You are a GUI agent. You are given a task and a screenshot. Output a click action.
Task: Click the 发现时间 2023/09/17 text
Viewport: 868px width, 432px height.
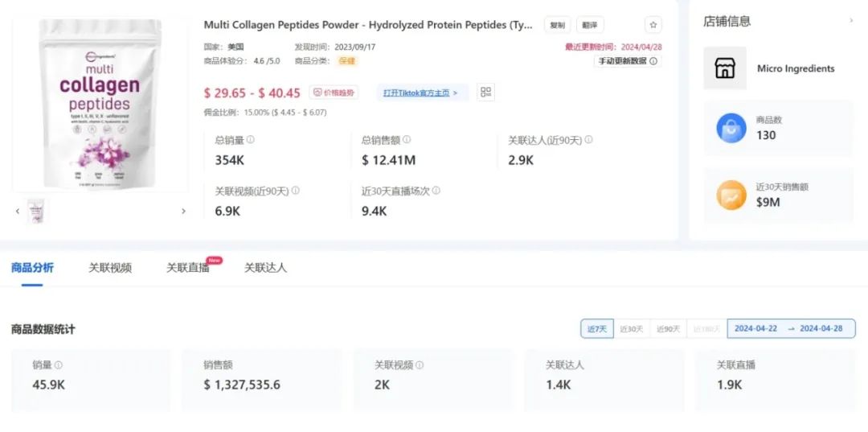tap(335, 47)
